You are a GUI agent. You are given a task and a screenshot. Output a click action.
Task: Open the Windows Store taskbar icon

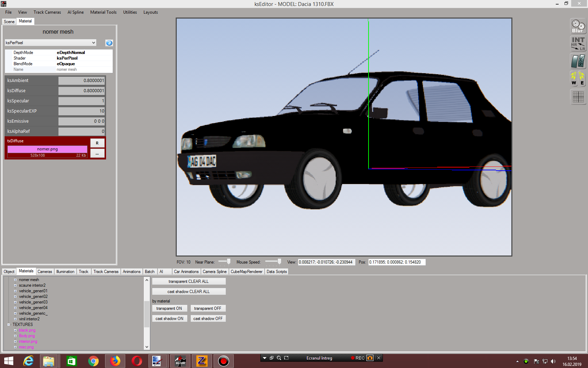71,361
